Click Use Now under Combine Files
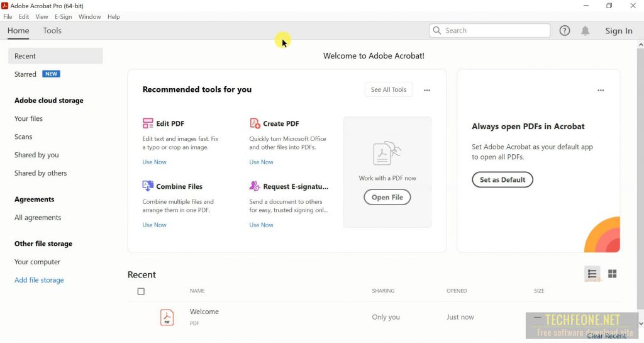 coord(155,225)
